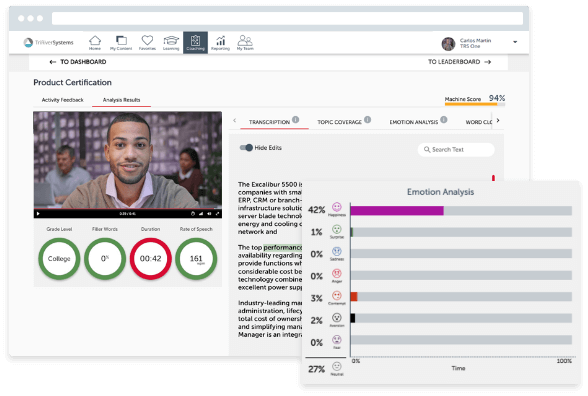Screen dimensions: 588x396
Task: Open the TOPIC COVERAGE tab
Action: (339, 122)
